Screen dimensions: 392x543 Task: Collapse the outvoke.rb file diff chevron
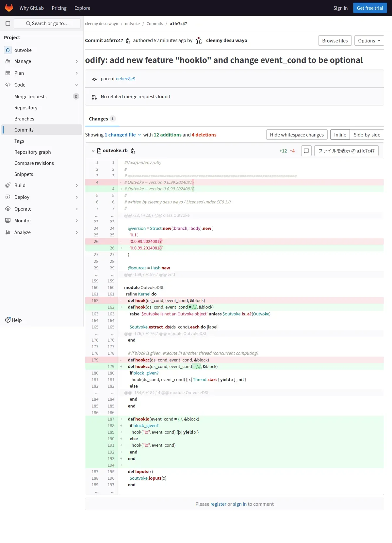pyautogui.click(x=93, y=151)
